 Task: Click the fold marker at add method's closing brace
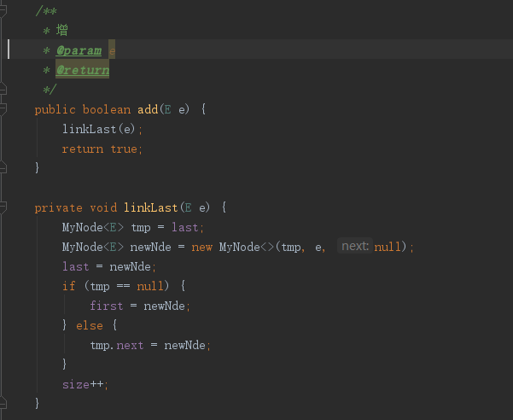pos(3,168)
